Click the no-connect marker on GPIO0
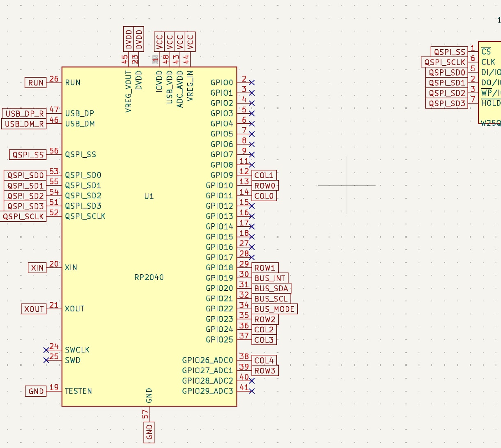The height and width of the screenshot is (448, 501). 252,83
